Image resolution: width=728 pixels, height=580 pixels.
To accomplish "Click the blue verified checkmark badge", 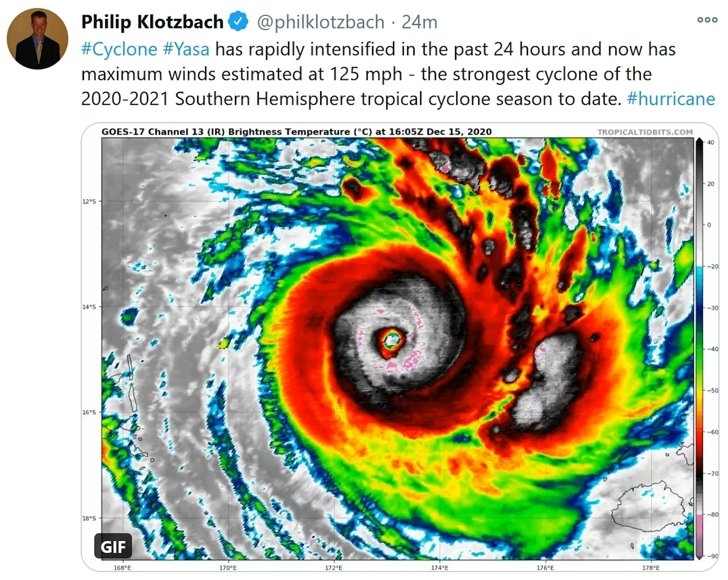I will (x=238, y=21).
